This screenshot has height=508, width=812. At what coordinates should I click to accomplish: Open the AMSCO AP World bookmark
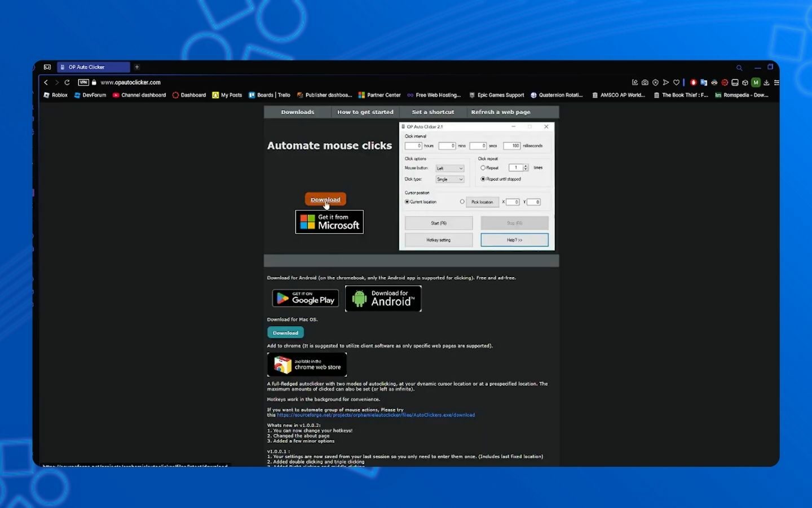(619, 95)
